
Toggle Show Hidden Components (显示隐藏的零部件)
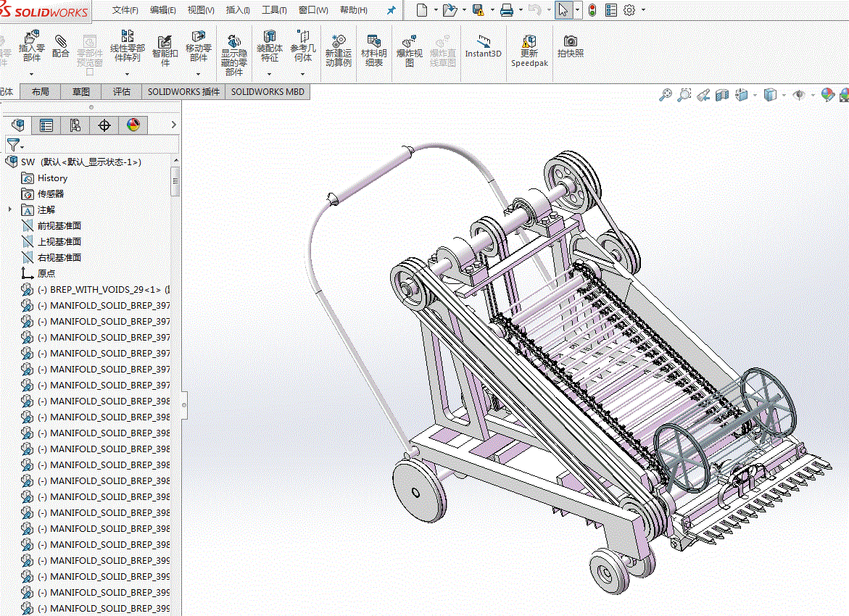(233, 45)
